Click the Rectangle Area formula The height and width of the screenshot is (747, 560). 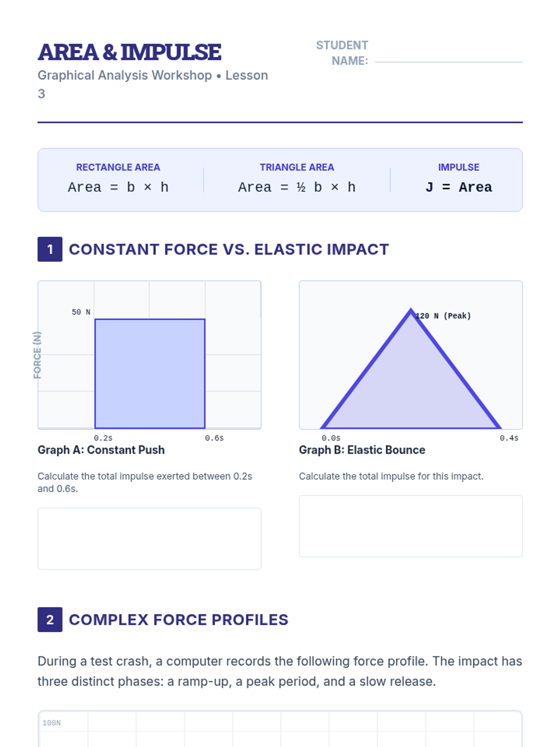(x=118, y=187)
